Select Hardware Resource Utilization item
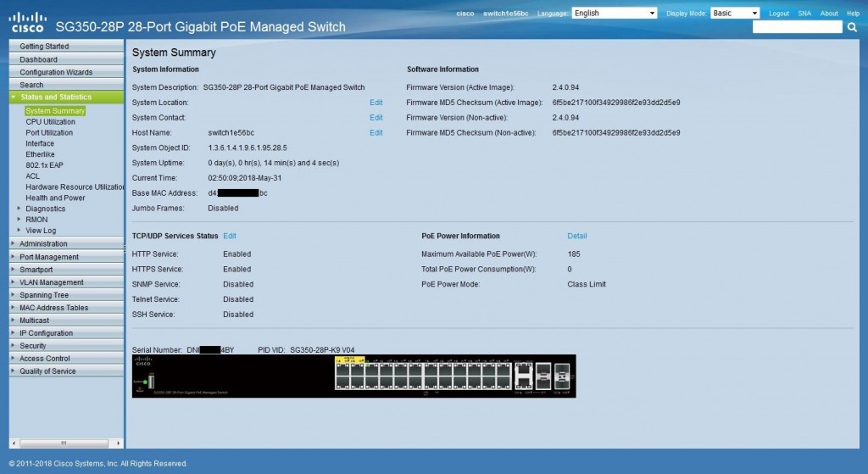The width and height of the screenshot is (868, 474). 75,187
